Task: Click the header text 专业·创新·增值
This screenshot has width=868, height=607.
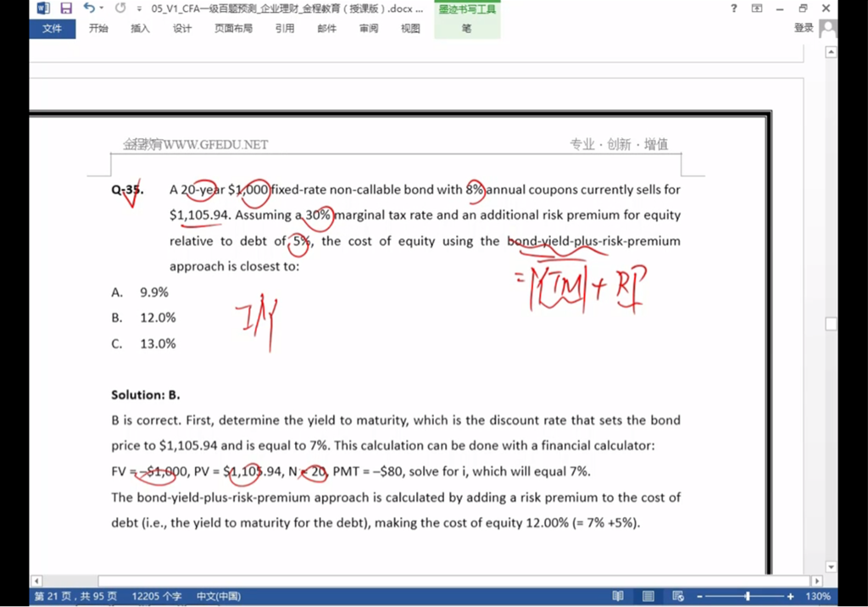Action: 619,145
